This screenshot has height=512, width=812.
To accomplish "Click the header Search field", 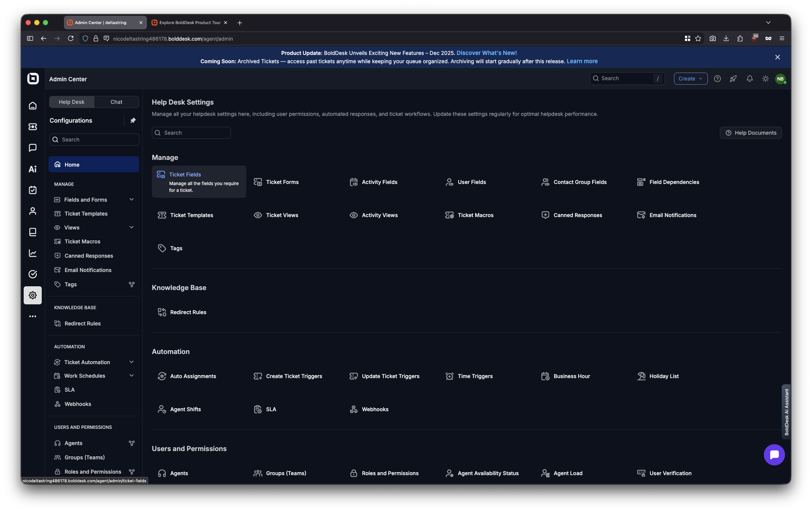I will pyautogui.click(x=627, y=79).
